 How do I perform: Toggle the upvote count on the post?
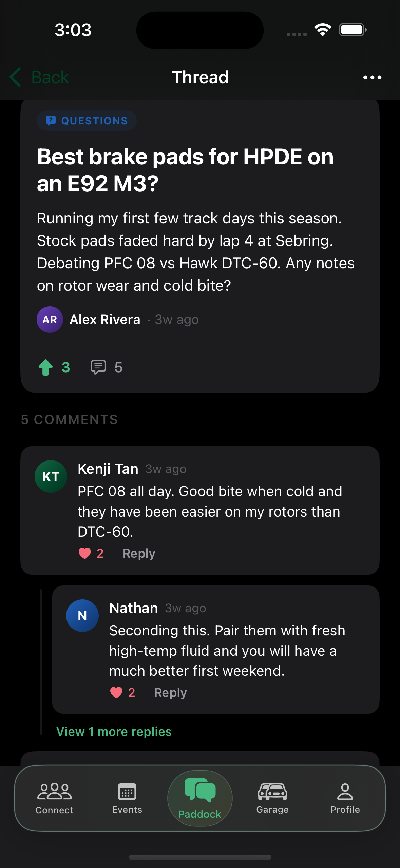pyautogui.click(x=66, y=367)
